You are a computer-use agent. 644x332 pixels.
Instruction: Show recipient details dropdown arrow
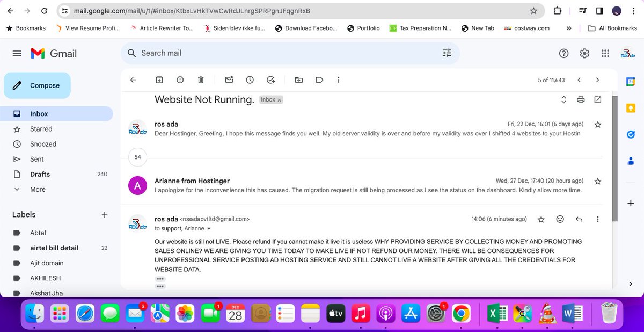(209, 229)
